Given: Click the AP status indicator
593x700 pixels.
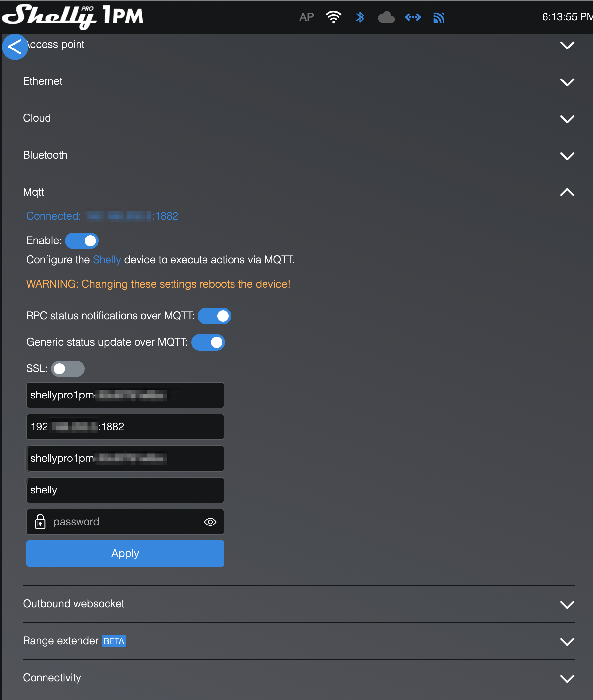Looking at the screenshot, I should coord(306,17).
